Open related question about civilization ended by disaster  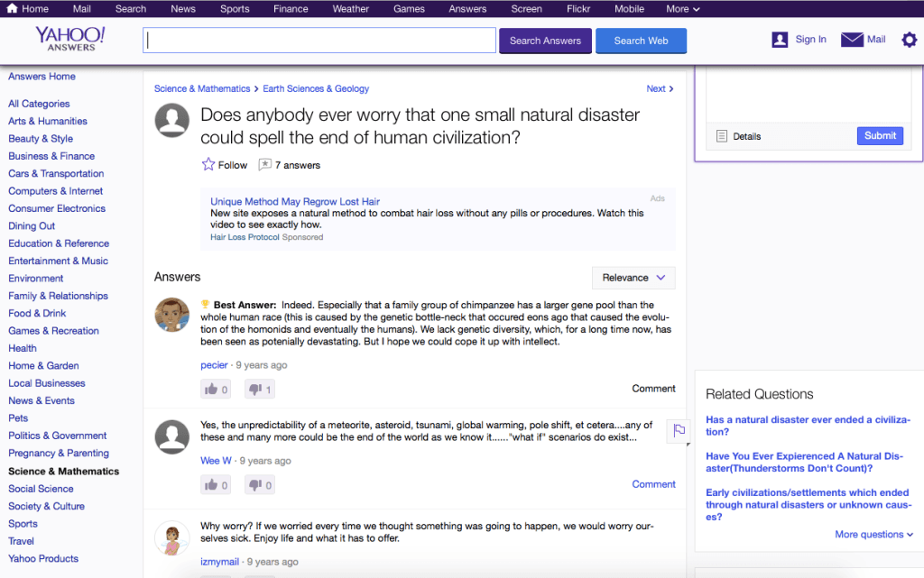click(x=808, y=426)
